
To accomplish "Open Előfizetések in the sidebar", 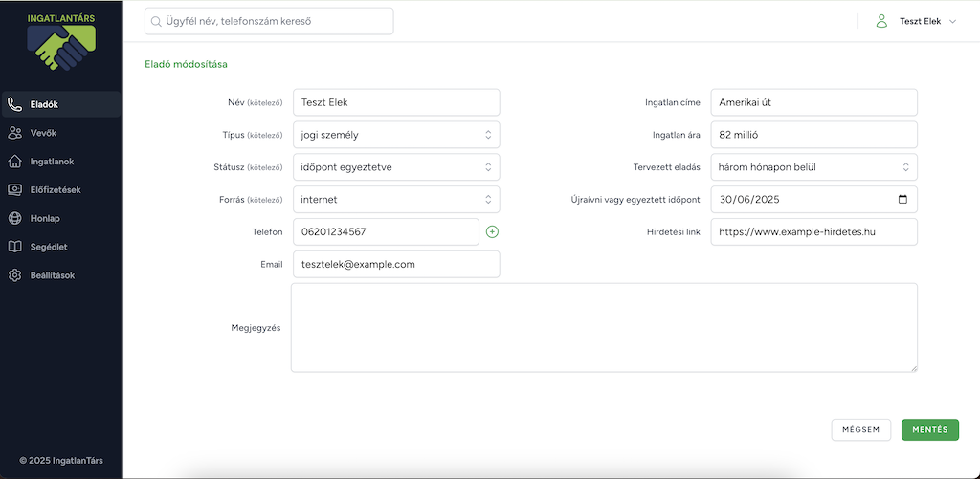I will click(61, 190).
